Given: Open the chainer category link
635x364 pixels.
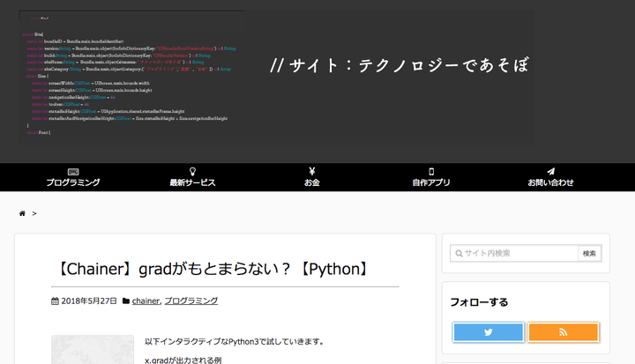Looking at the screenshot, I should click(x=146, y=301).
